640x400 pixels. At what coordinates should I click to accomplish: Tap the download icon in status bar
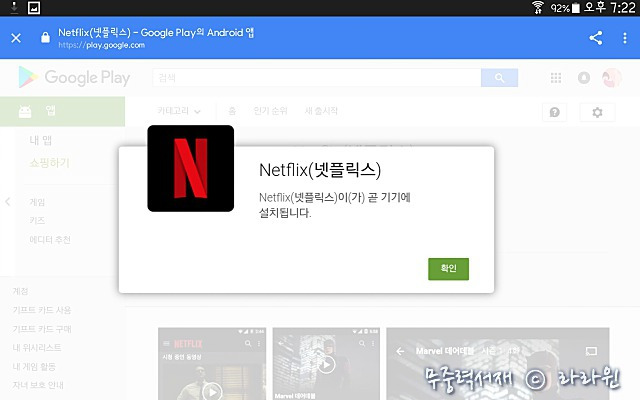click(14, 7)
